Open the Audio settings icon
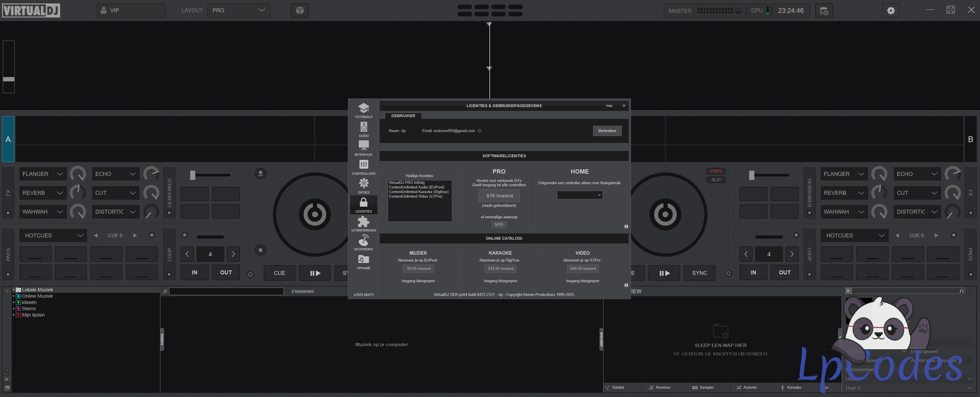The width and height of the screenshot is (980, 397). 363,129
